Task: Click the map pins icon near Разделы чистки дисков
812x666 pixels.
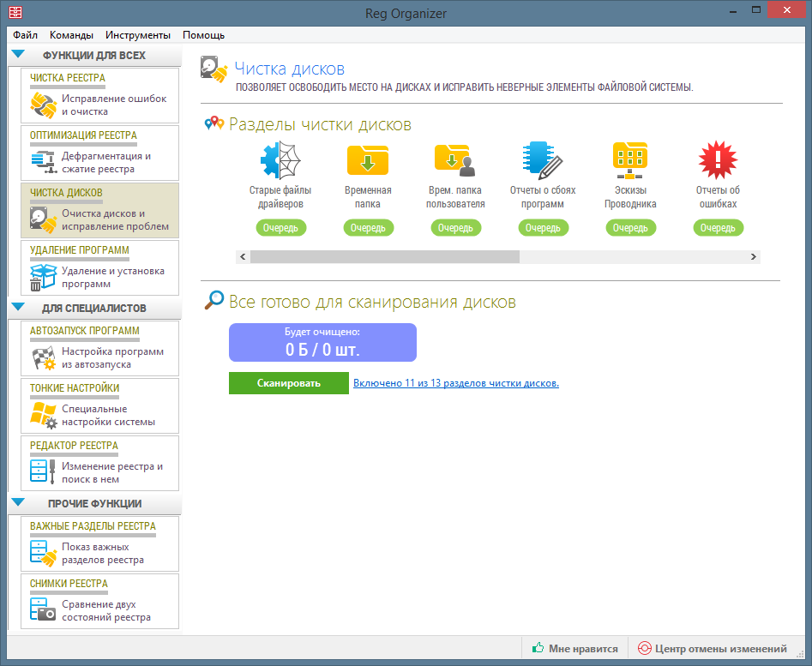Action: click(214, 123)
